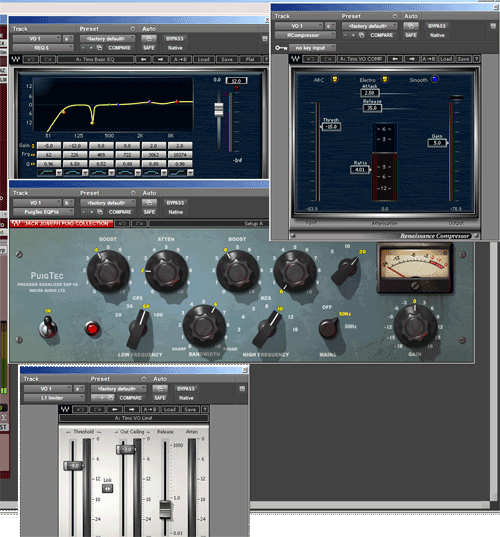Screen dimensions: 500x537
Task: Toggle Smooth character in Renaissance Compressor
Action: (435, 79)
